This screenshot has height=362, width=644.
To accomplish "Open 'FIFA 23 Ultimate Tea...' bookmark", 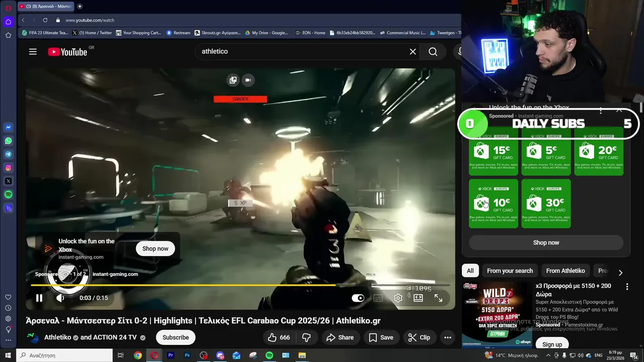I will pyautogui.click(x=45, y=33).
